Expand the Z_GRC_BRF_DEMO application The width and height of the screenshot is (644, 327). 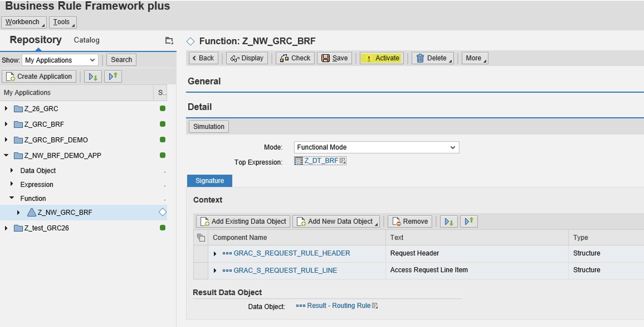6,140
